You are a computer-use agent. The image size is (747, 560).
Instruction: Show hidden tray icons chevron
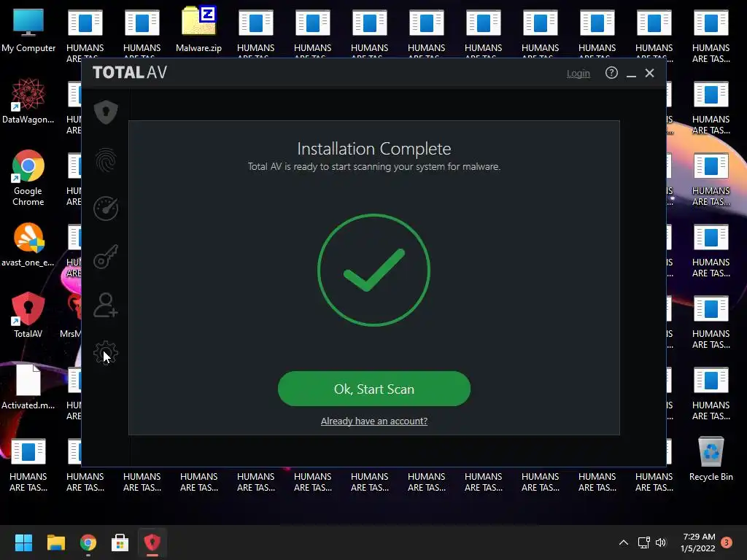pos(623,542)
